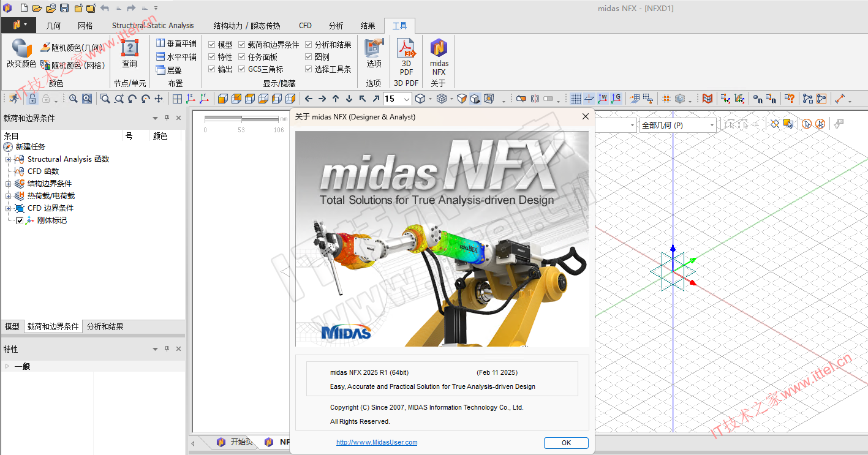Toggle the grid display toolbar icon
Viewport: 868px width, 455px height.
[x=576, y=99]
